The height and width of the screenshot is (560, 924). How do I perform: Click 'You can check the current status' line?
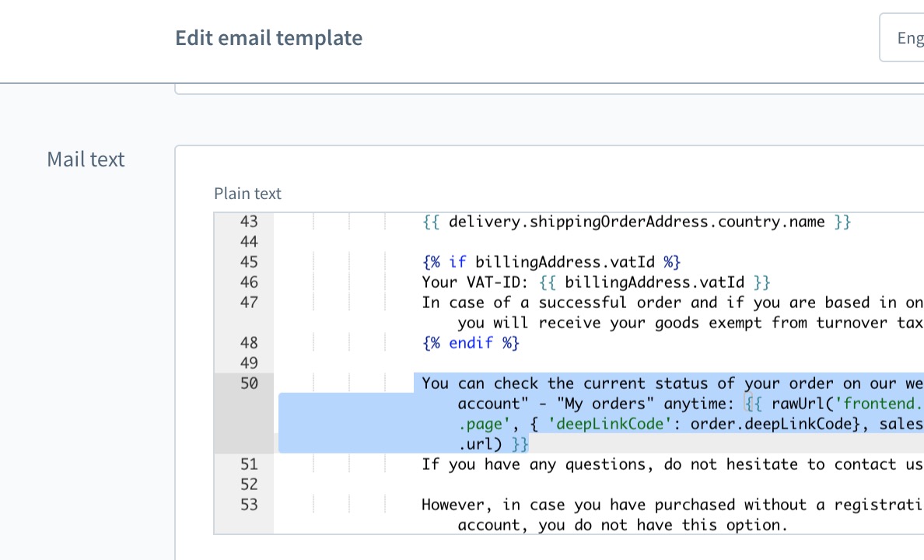pos(672,383)
